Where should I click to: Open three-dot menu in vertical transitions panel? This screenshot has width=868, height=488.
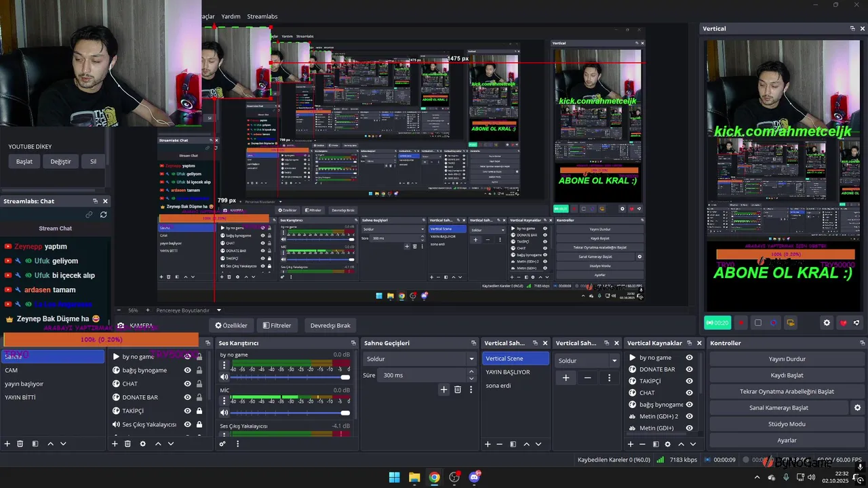(x=609, y=378)
